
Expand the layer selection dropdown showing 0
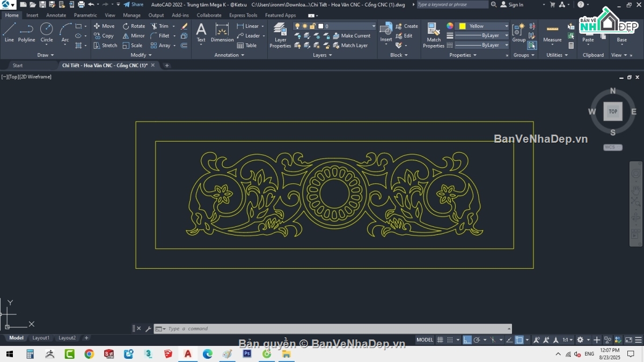[374, 26]
